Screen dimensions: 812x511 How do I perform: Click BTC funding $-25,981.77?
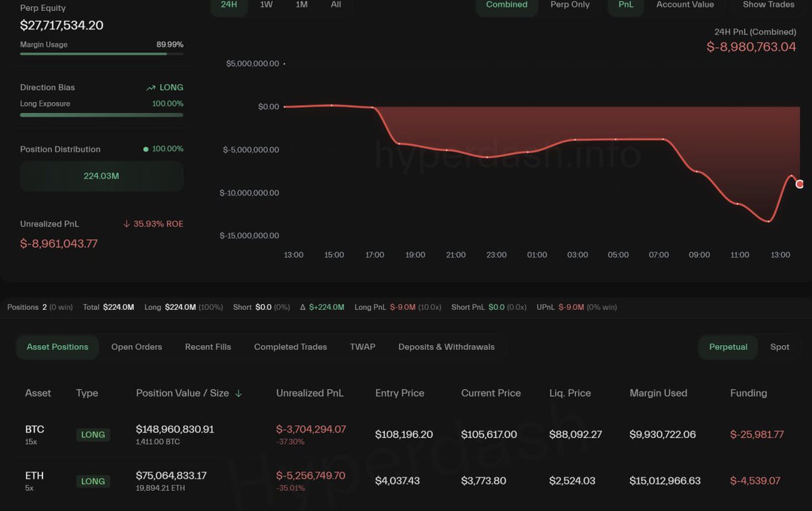757,435
